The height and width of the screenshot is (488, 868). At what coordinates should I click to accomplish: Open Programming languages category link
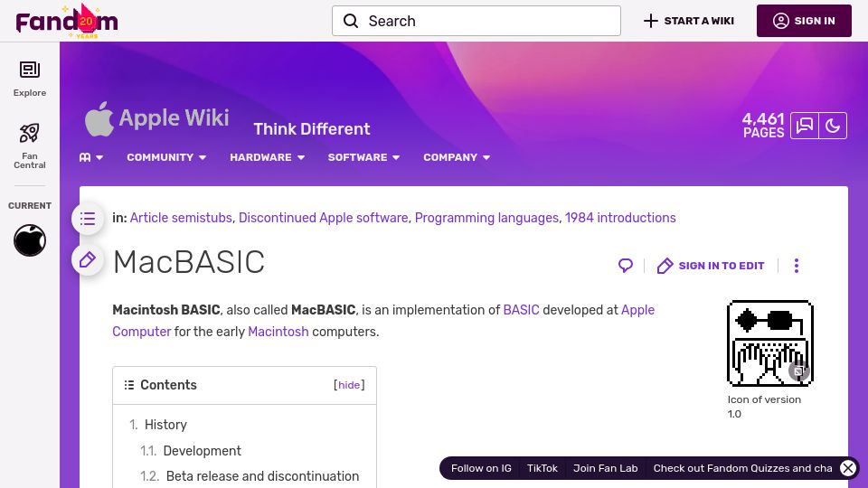pyautogui.click(x=486, y=218)
